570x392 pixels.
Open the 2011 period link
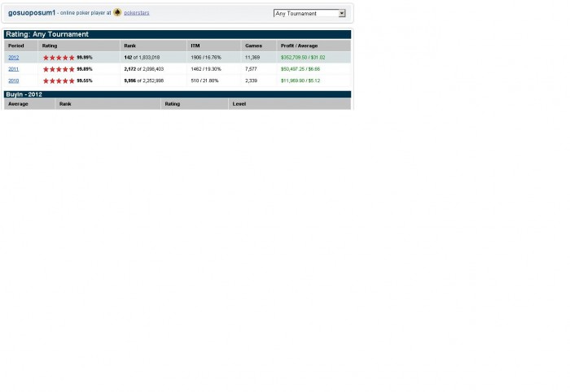coord(14,69)
